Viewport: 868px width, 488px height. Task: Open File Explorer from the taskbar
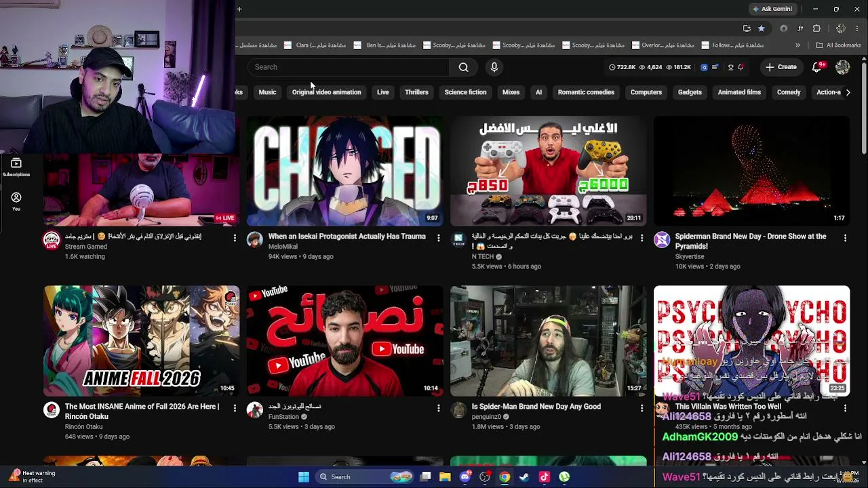pos(445,476)
